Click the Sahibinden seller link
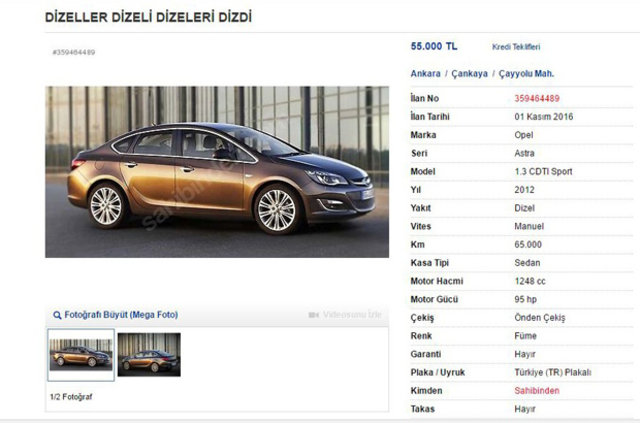640x423 pixels. click(537, 391)
